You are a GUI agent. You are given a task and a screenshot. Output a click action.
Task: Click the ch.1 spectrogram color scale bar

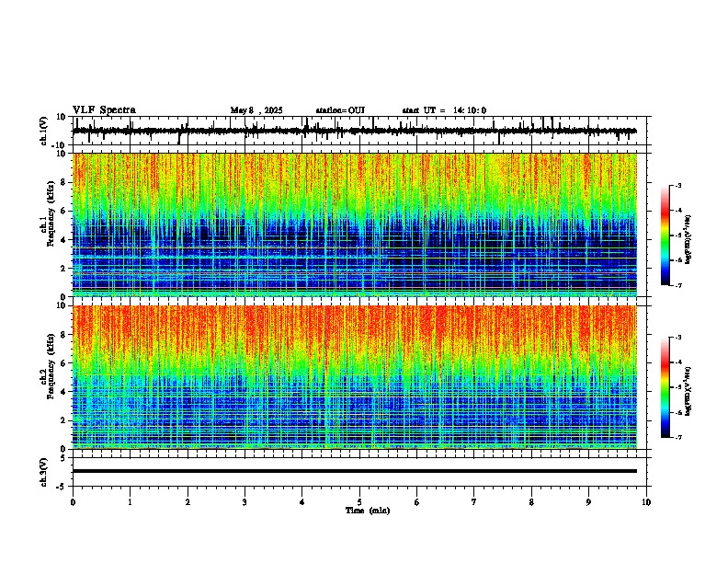[x=665, y=236]
